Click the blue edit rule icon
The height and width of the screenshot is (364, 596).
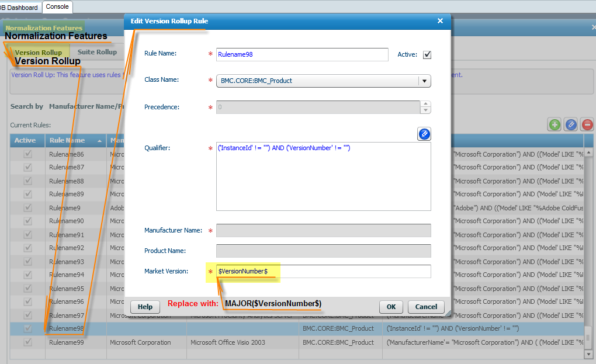pos(571,124)
